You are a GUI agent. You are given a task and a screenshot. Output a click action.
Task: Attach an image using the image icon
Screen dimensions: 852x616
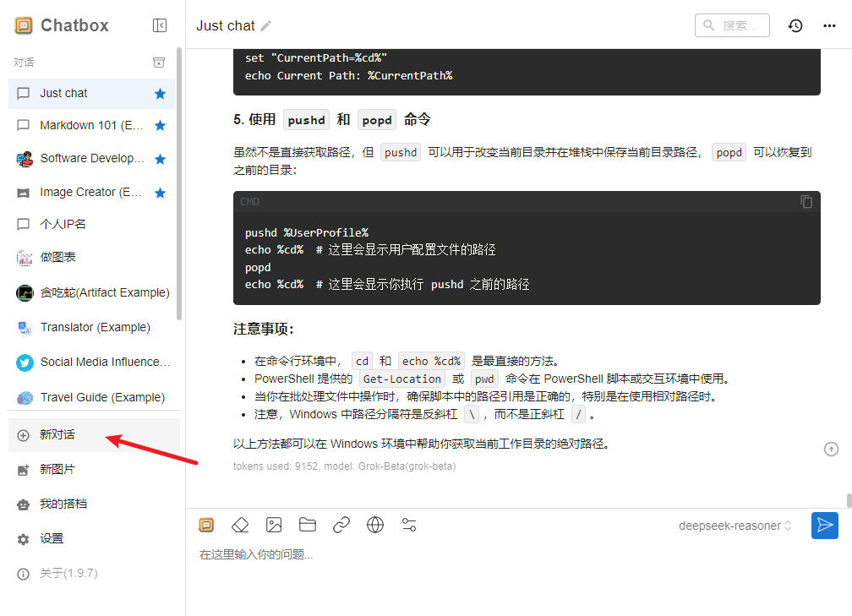[x=273, y=525]
